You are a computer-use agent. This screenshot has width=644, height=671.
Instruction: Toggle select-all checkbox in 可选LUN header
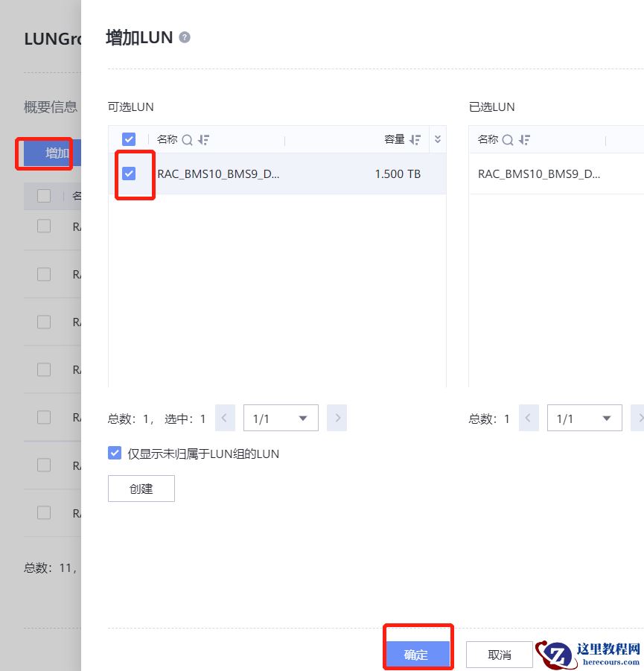coord(129,139)
